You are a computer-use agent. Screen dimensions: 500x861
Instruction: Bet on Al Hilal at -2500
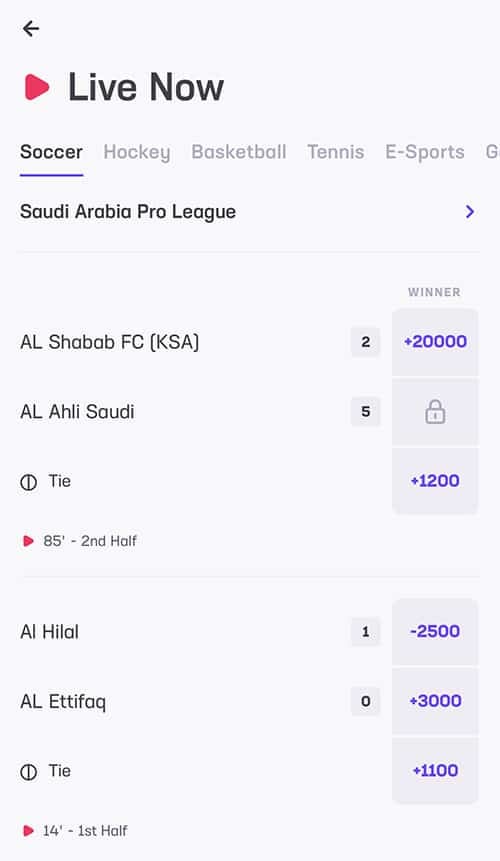pos(435,631)
